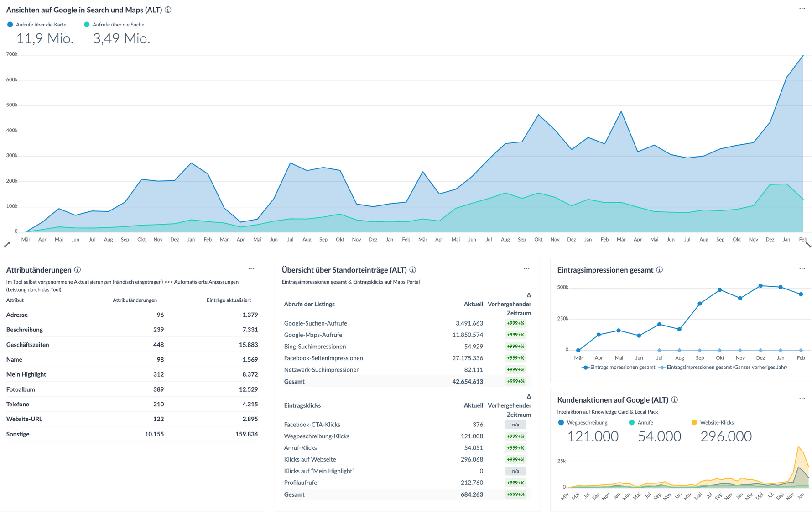812x515 pixels.
Task: Click the Dez data point on Eintragsimpressionen chart
Action: (x=760, y=286)
